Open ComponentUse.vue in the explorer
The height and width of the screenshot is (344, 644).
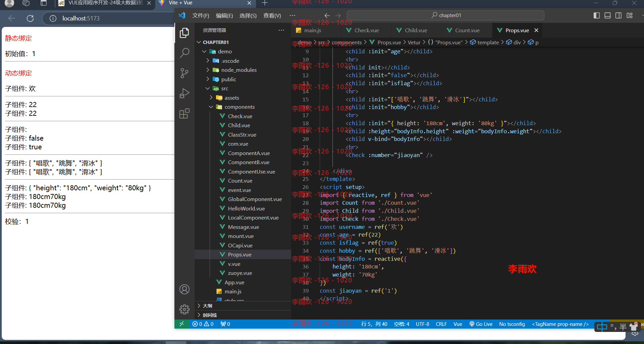pyautogui.click(x=243, y=171)
